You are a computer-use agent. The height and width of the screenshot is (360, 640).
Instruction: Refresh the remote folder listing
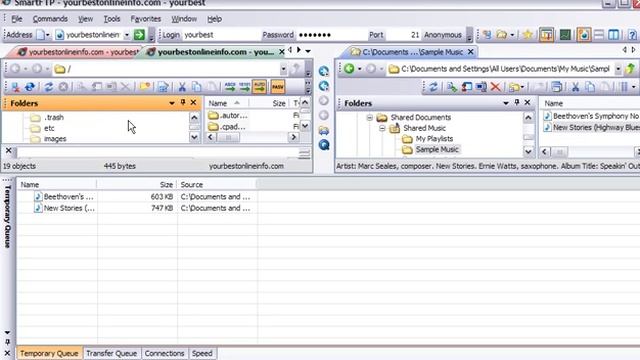[x=49, y=87]
